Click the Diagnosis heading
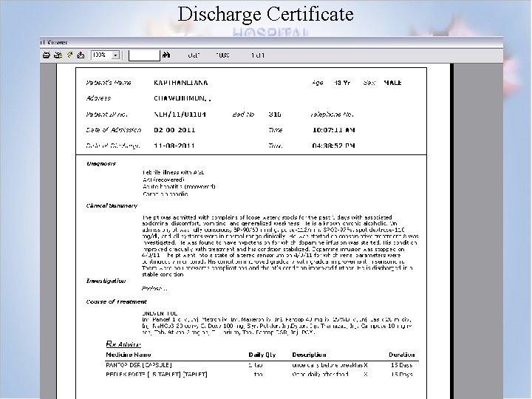532x399 pixels. click(101, 163)
